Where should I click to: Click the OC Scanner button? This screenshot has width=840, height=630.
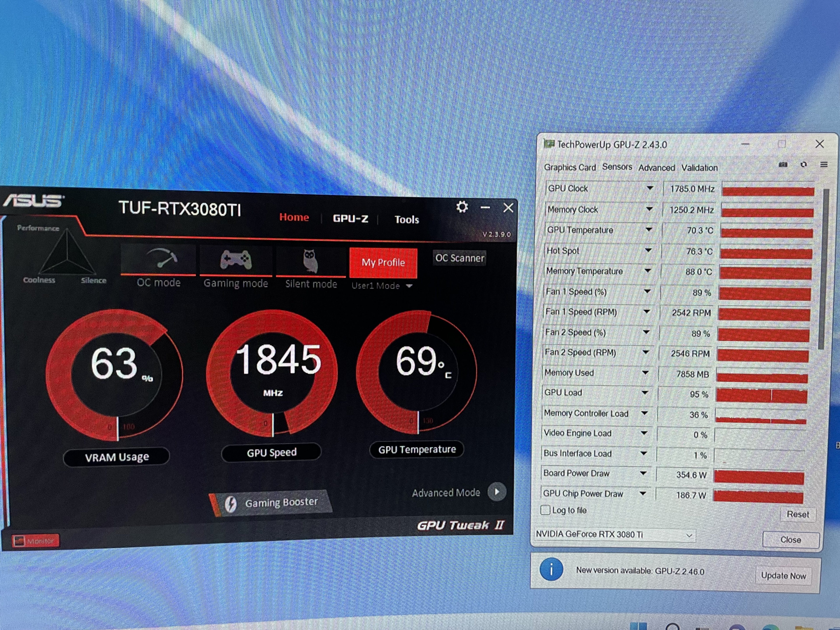460,258
